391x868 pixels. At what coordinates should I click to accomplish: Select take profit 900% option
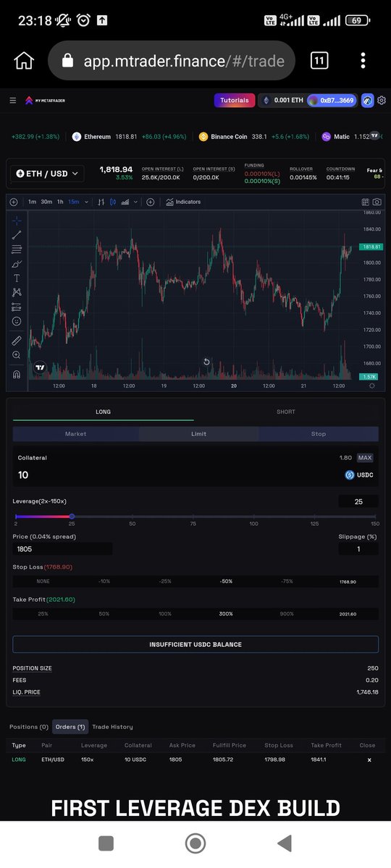(x=287, y=614)
